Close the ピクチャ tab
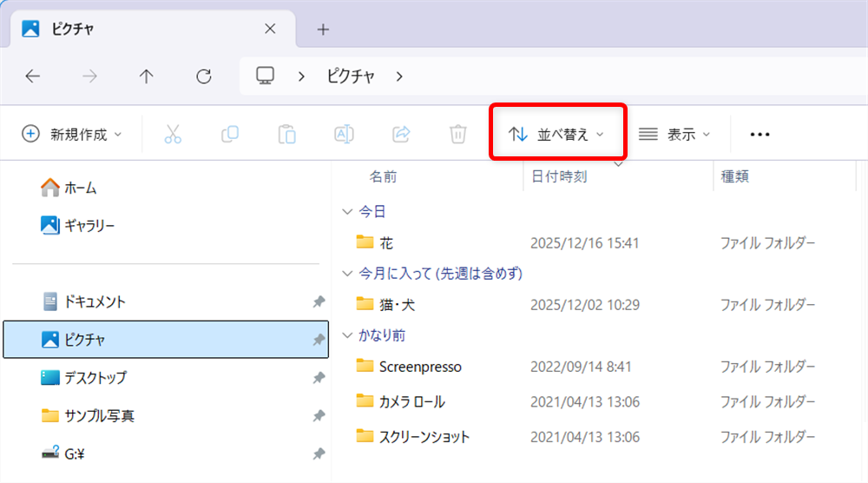The height and width of the screenshot is (483, 868). (x=270, y=29)
